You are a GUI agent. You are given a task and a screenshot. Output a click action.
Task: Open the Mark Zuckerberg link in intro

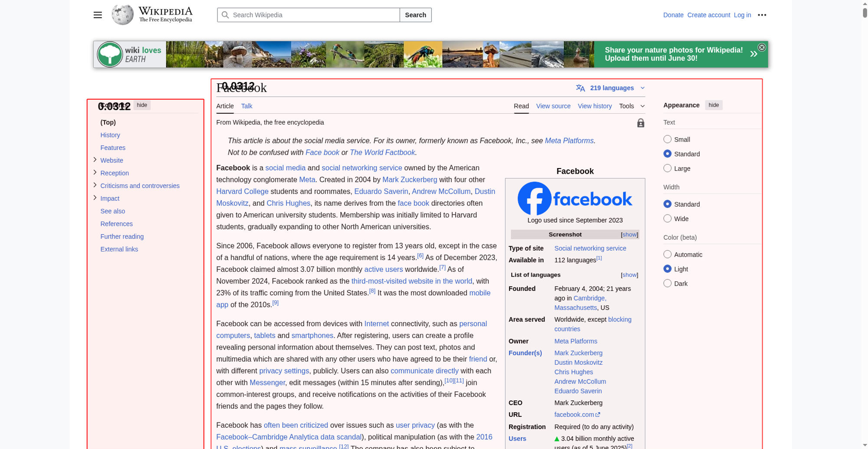tap(410, 180)
